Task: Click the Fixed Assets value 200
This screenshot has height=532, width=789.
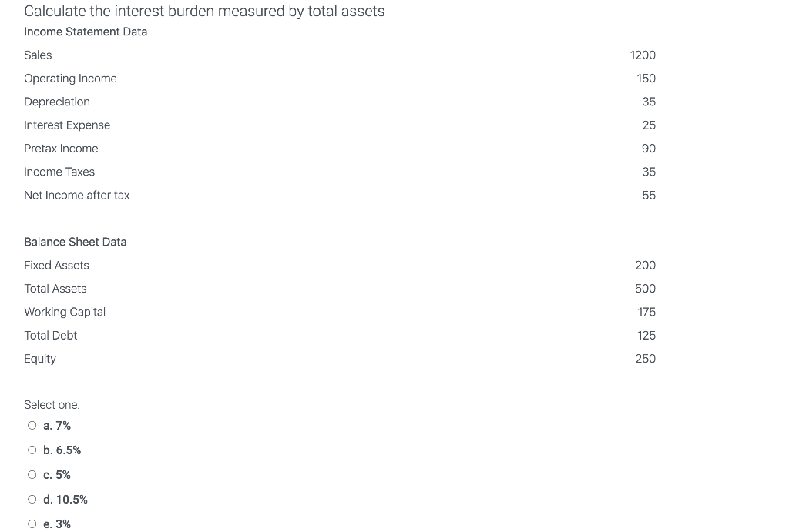Action: [x=645, y=265]
